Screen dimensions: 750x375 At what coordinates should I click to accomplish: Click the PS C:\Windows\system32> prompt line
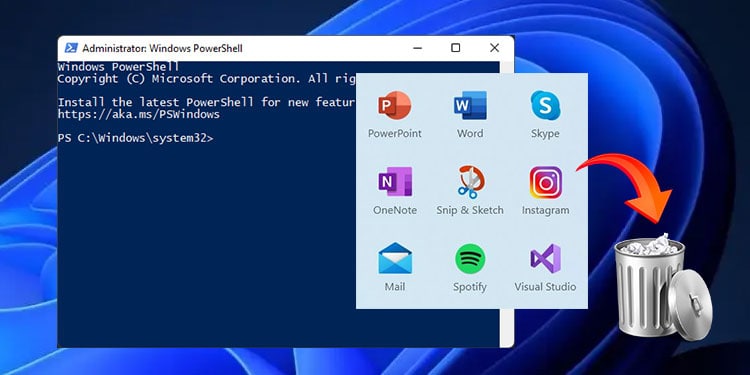135,138
